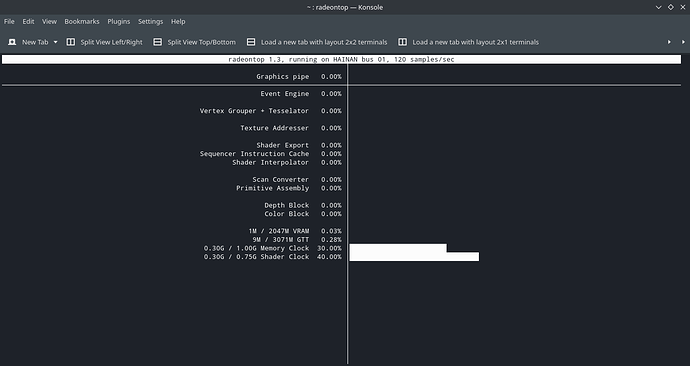Click the window maximize diamond icon
This screenshot has width=690, height=366.
coord(671,7)
